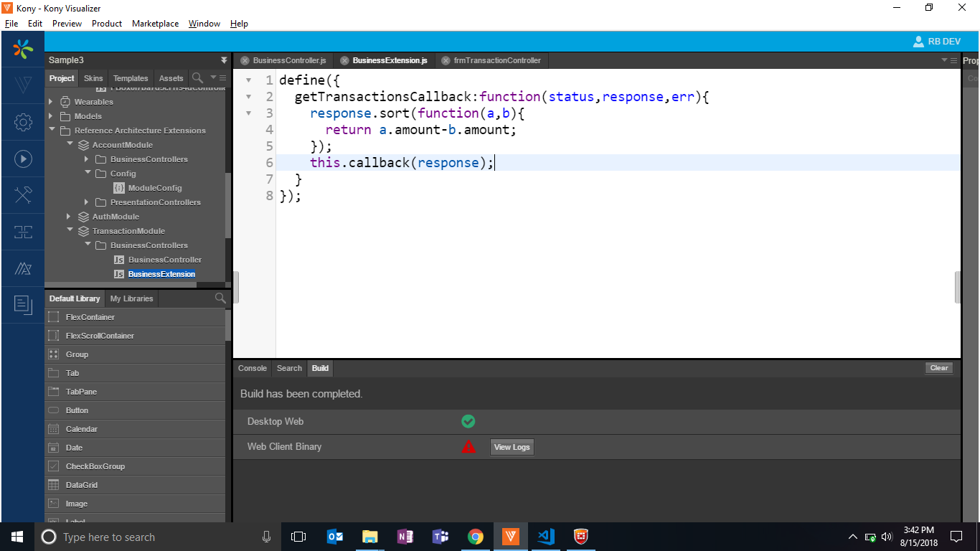
Task: Click the RB DEV user account icon
Action: (x=918, y=42)
